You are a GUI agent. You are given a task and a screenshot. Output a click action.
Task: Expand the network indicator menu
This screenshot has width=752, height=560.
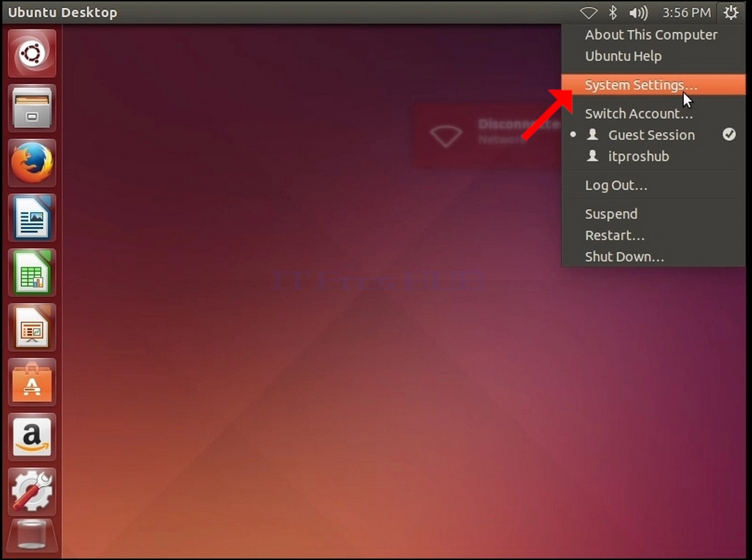click(588, 12)
